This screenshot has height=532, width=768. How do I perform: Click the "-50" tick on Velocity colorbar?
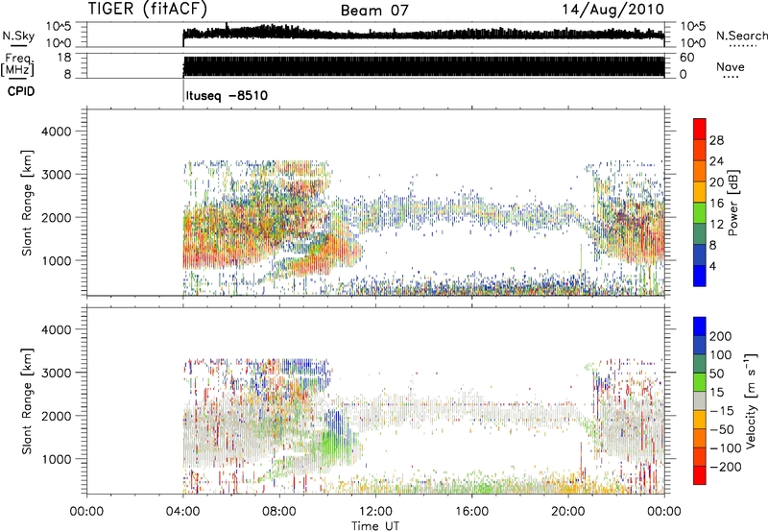pyautogui.click(x=722, y=429)
